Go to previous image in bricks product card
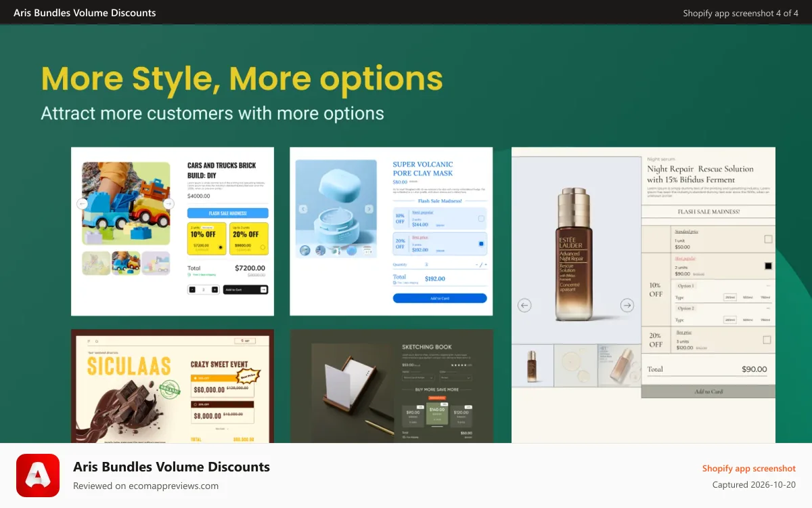The width and height of the screenshot is (812, 508). [82, 204]
